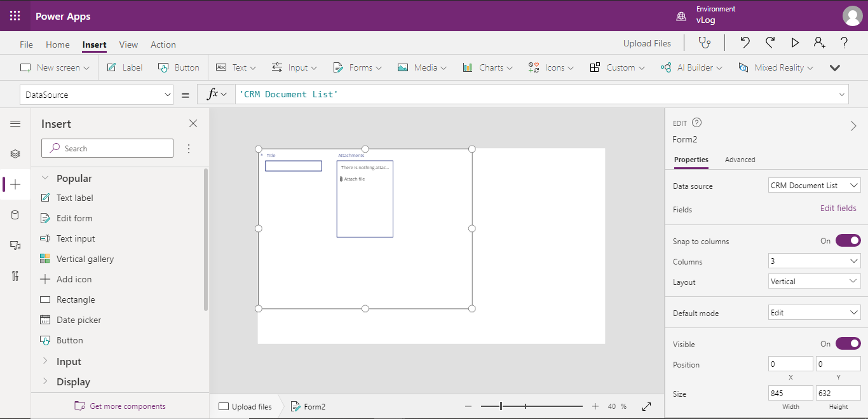
Task: Open the DataSource property dropdown
Action: (97, 95)
